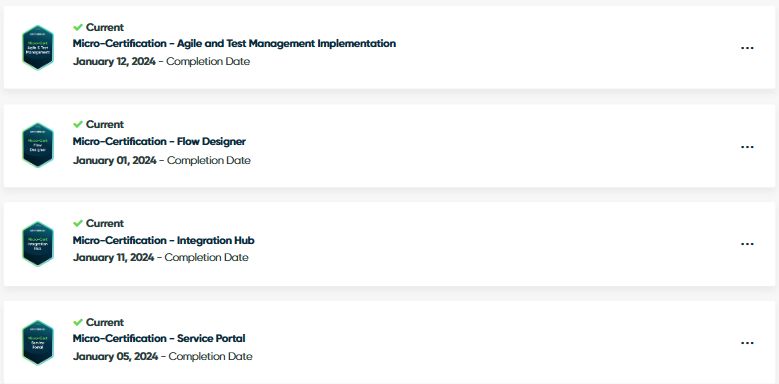Click the Agile & Test Management hexagon badge
Viewport: 779px width, 384px height.
tap(38, 48)
